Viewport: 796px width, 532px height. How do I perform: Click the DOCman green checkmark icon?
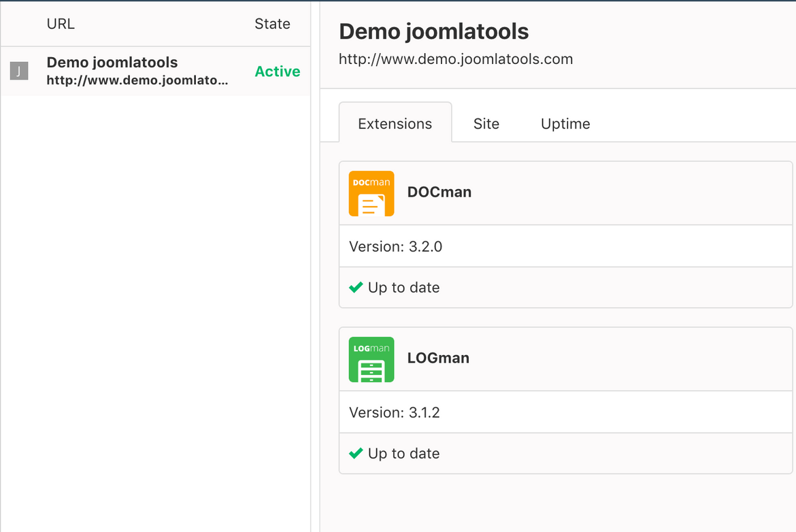(x=356, y=287)
